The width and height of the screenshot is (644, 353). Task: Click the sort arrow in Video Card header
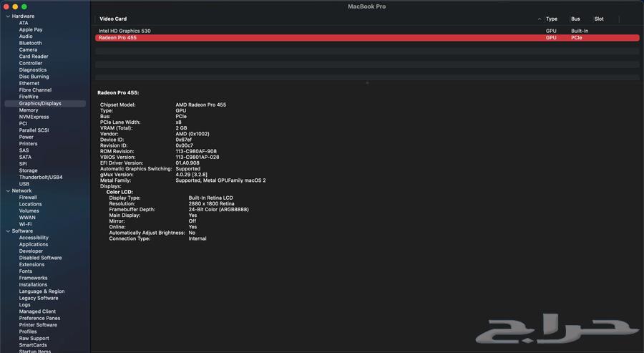(540, 19)
